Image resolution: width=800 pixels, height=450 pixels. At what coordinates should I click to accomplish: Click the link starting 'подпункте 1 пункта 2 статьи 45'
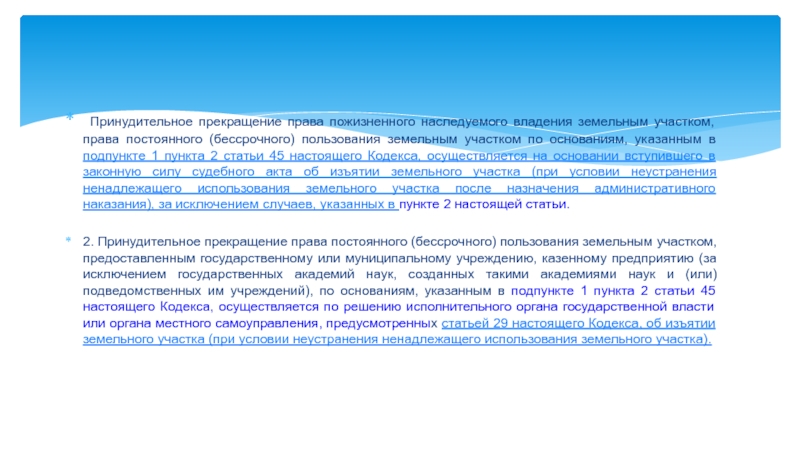pos(399,180)
